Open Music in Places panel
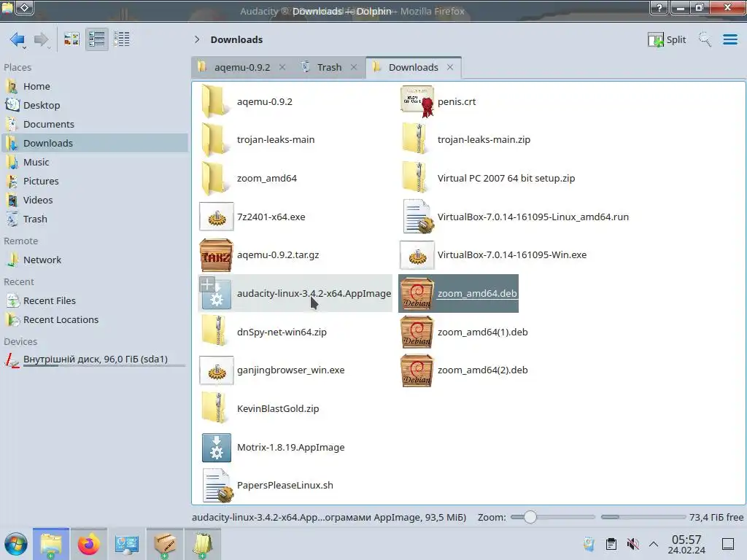The width and height of the screenshot is (747, 560). pyautogui.click(x=36, y=162)
